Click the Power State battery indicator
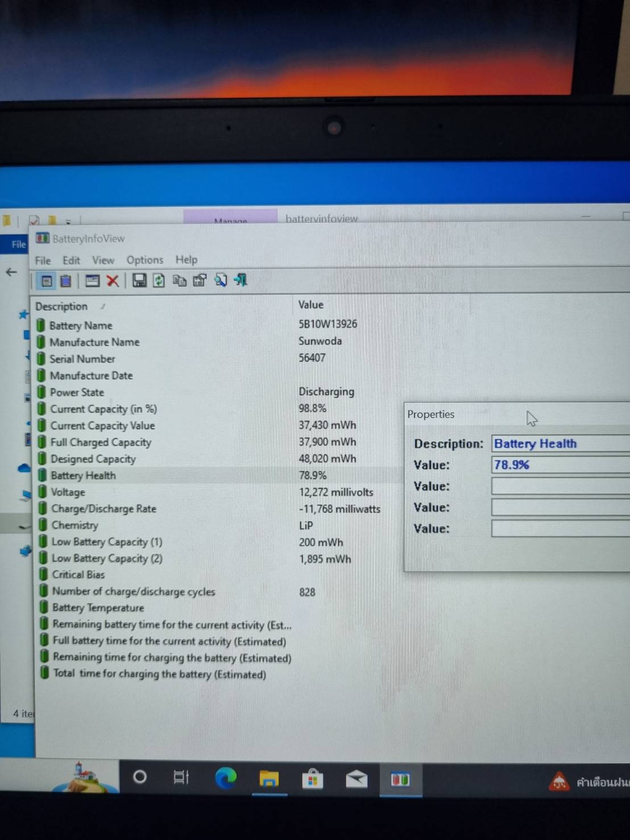 click(x=42, y=392)
